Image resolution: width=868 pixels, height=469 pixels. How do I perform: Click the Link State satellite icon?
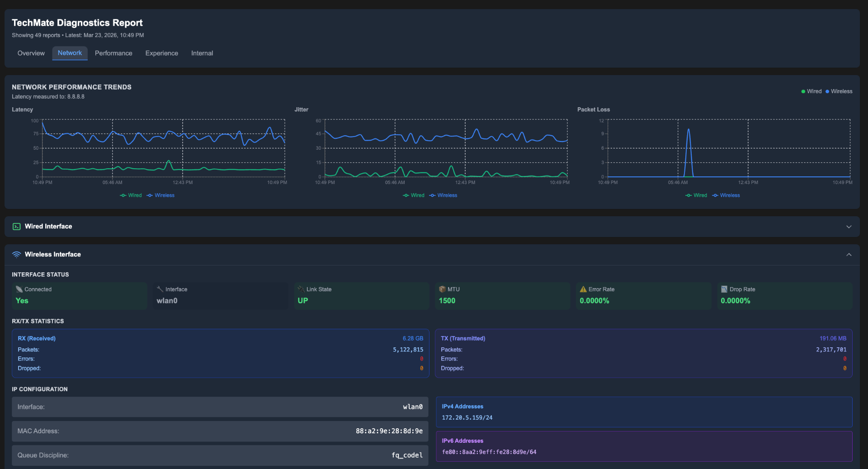pos(301,289)
